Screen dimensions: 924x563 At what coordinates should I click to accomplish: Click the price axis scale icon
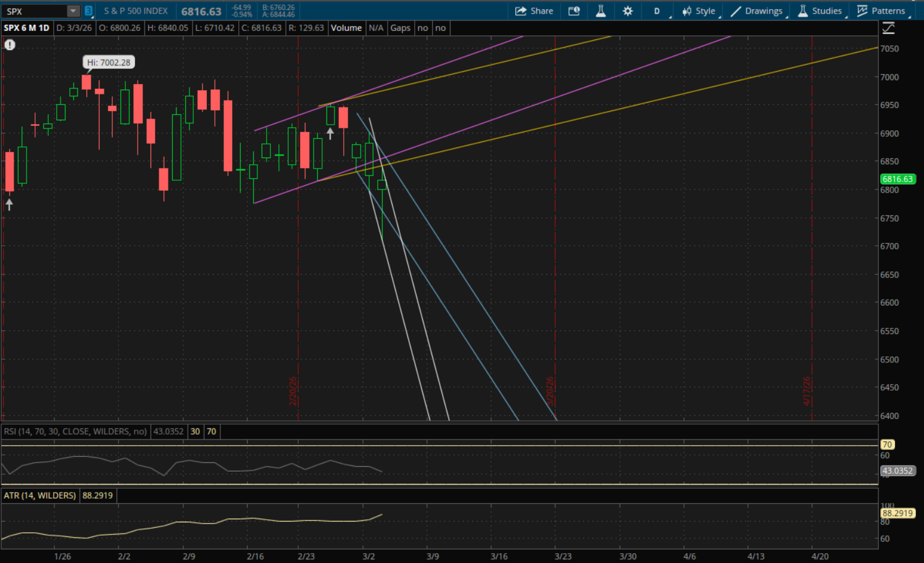[x=888, y=28]
